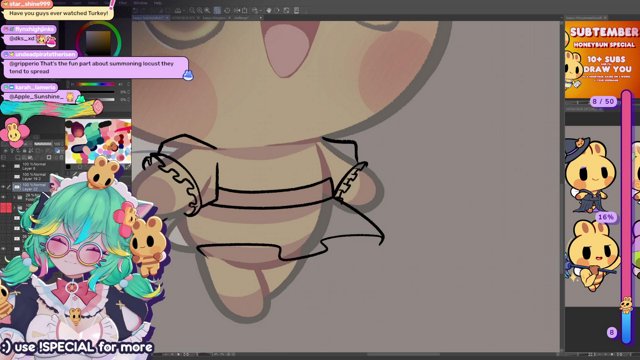Click the red color label box in Layer panel
This screenshot has height=360, width=640.
click(6, 208)
